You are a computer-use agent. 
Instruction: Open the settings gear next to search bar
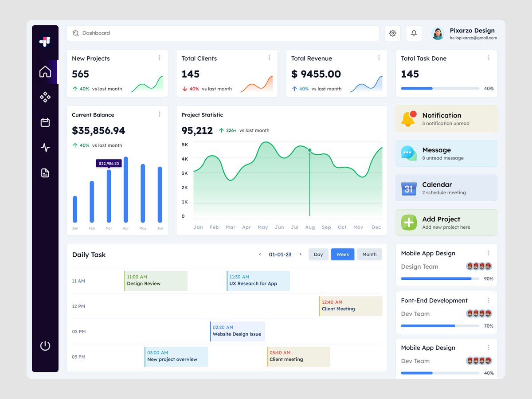pyautogui.click(x=392, y=33)
